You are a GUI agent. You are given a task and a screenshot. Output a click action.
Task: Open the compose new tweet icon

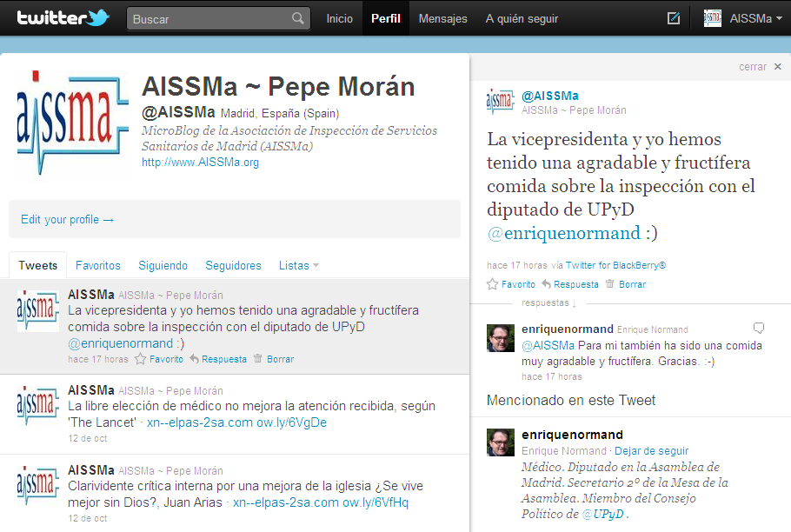tap(674, 18)
